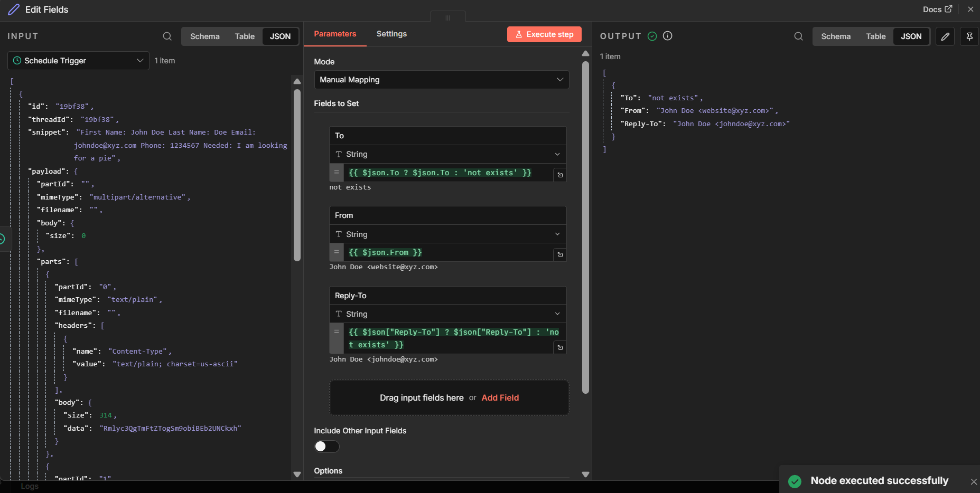The width and height of the screenshot is (980, 493).
Task: Switch input view to Schema
Action: tap(204, 36)
